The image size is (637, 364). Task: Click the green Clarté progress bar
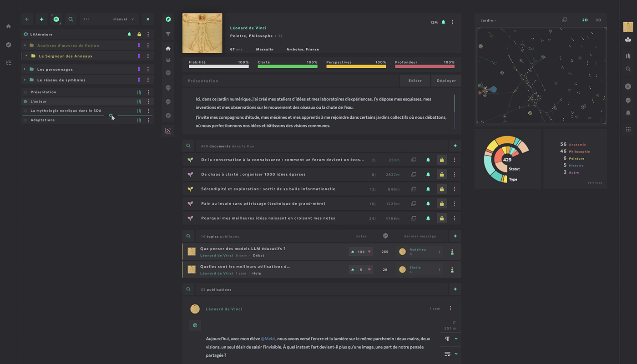tap(287, 66)
